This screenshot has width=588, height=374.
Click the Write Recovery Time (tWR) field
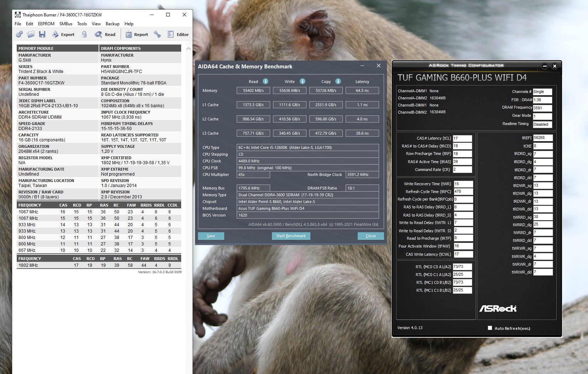click(x=463, y=184)
